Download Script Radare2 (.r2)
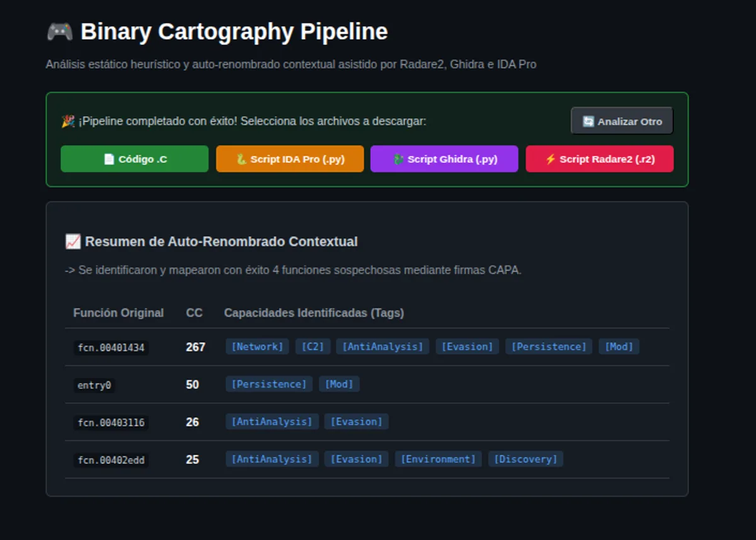The image size is (756, 540). [600, 159]
